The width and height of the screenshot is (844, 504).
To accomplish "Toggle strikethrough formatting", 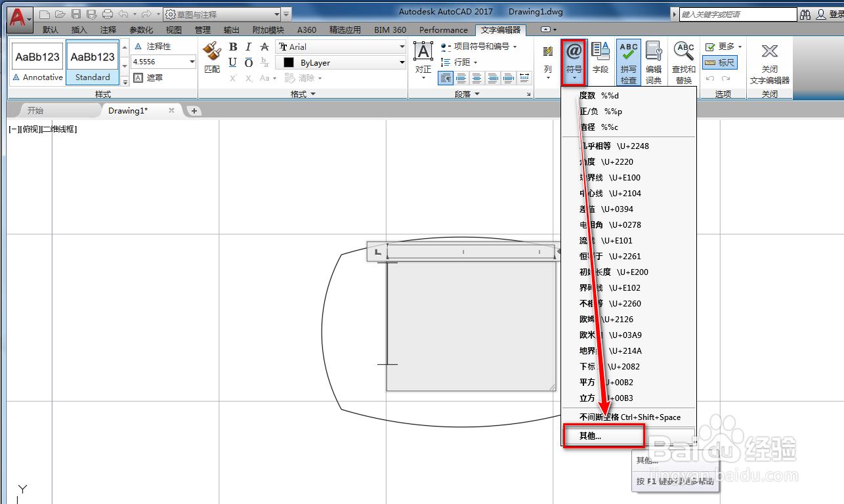I will 264,47.
